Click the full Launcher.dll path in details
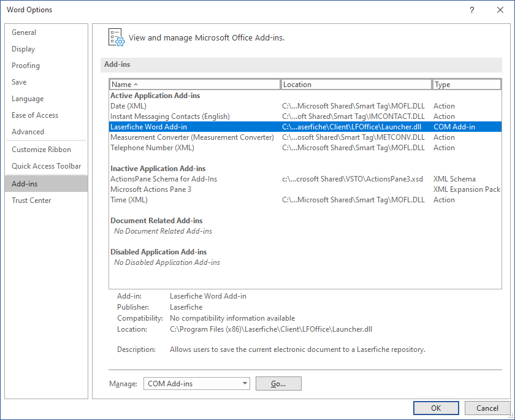515x420 pixels. 271,329
